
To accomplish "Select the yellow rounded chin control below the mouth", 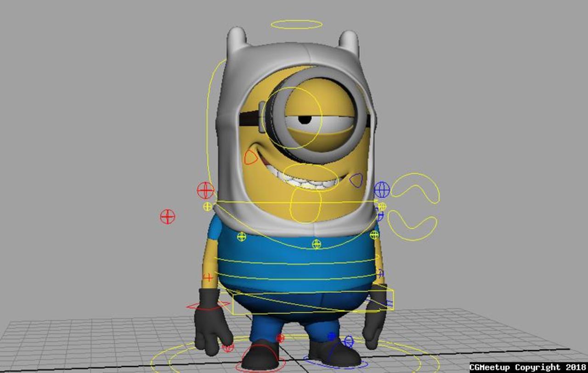I will [x=305, y=206].
